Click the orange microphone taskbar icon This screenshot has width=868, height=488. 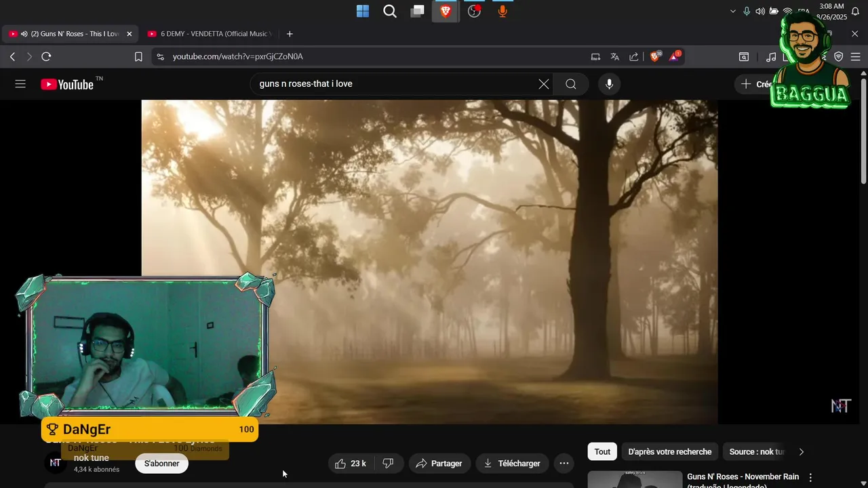click(x=502, y=11)
